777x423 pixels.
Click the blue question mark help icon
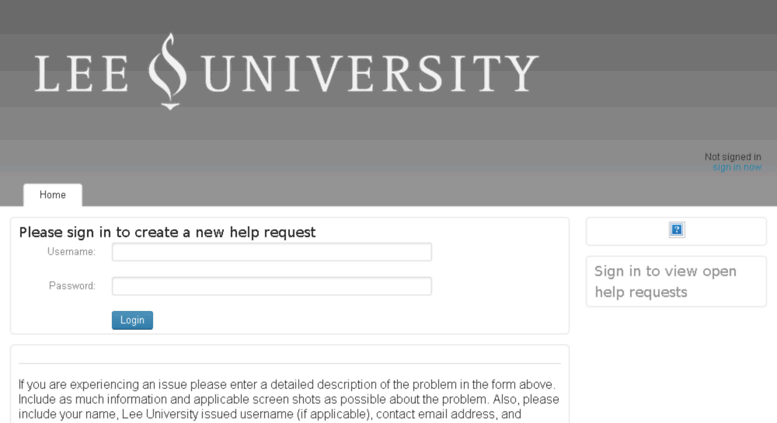coord(676,230)
